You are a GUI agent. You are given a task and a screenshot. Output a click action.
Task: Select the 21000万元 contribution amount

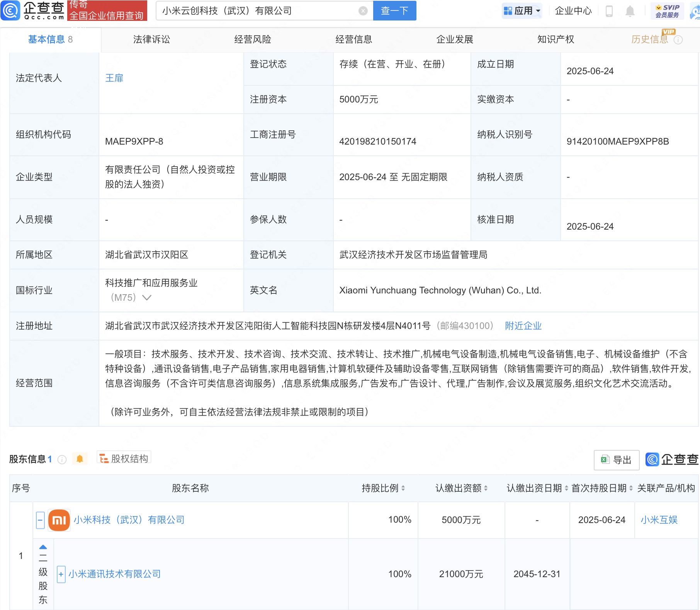point(461,574)
